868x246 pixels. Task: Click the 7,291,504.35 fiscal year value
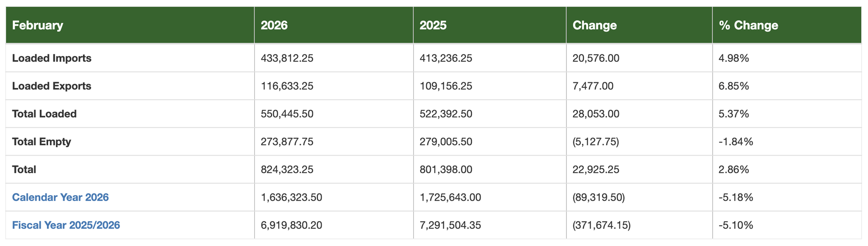click(x=450, y=225)
